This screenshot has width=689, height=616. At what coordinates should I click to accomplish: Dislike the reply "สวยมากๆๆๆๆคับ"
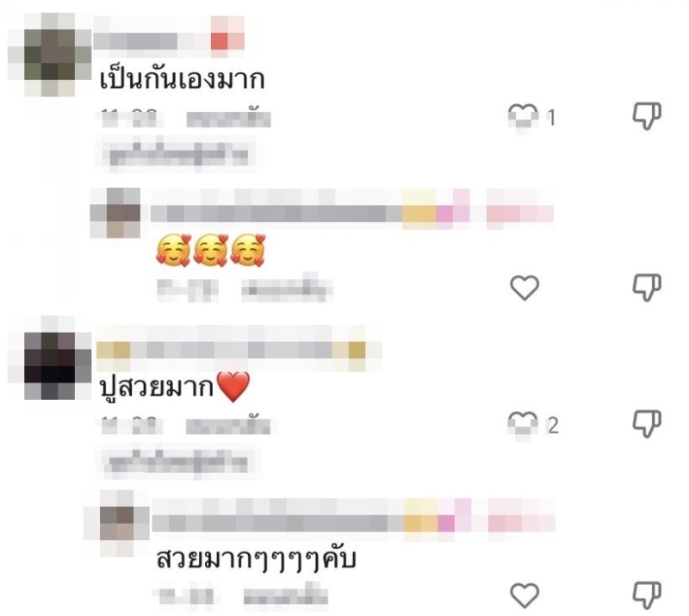[647, 595]
